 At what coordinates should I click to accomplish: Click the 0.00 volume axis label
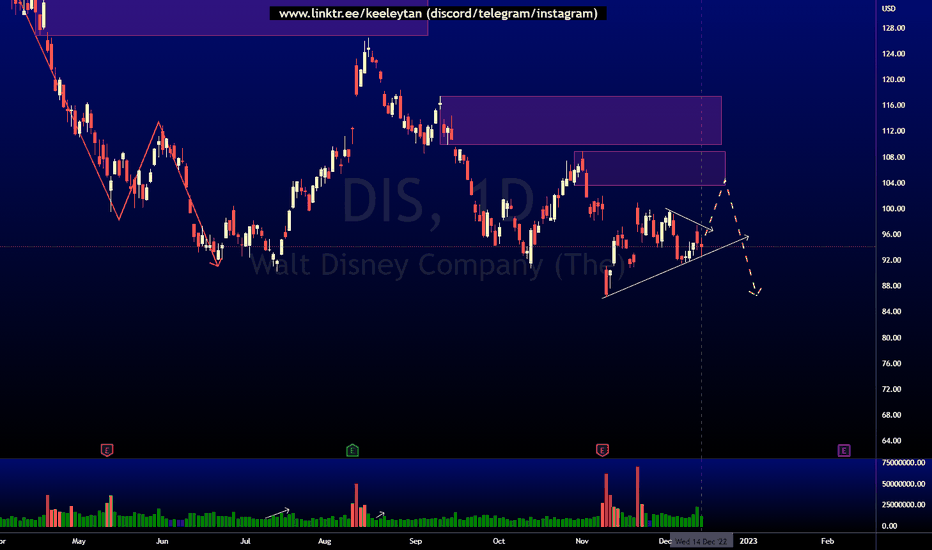889,526
